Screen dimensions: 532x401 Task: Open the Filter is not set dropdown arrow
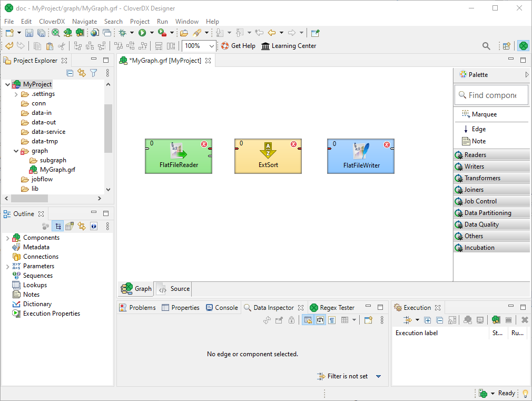(x=379, y=376)
